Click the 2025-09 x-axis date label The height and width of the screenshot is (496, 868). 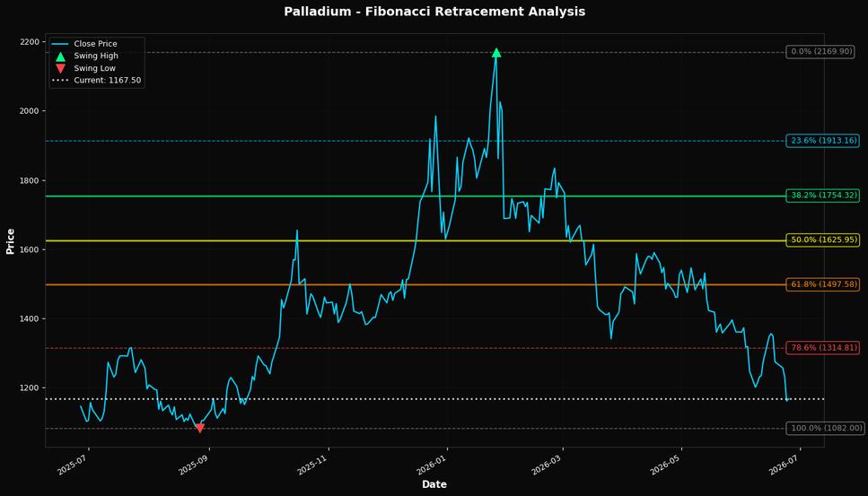[x=194, y=465]
